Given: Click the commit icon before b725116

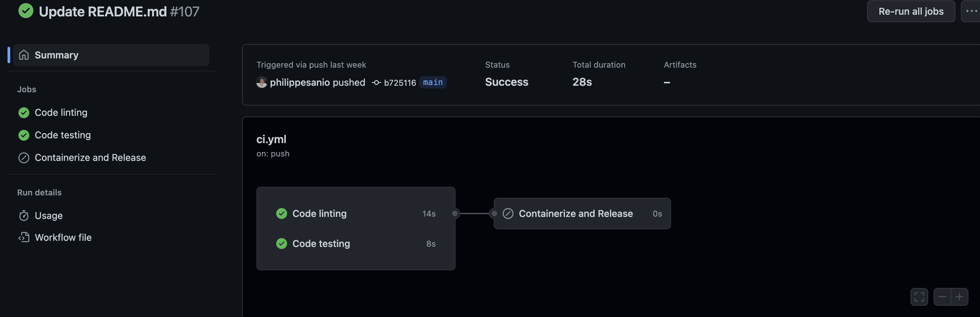Looking at the screenshot, I should pyautogui.click(x=376, y=82).
